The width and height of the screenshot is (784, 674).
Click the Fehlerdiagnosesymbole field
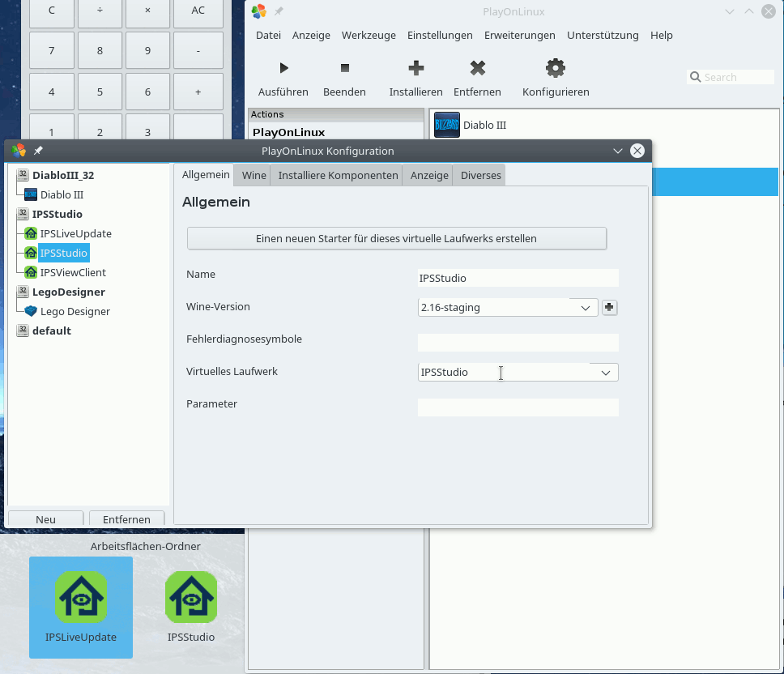(518, 343)
